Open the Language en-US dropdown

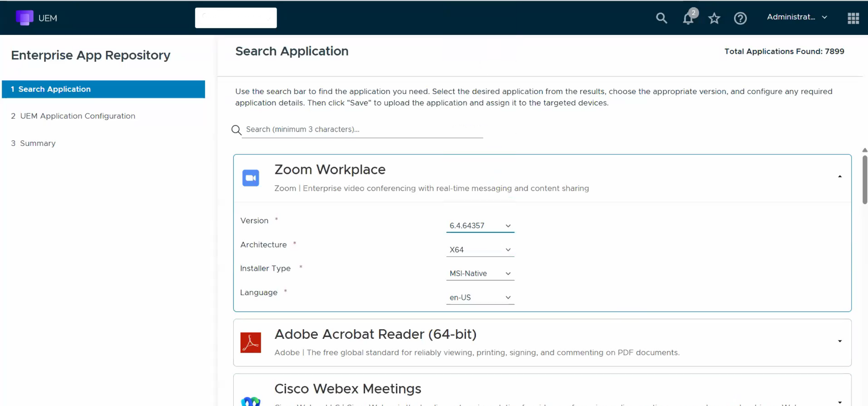click(x=480, y=297)
